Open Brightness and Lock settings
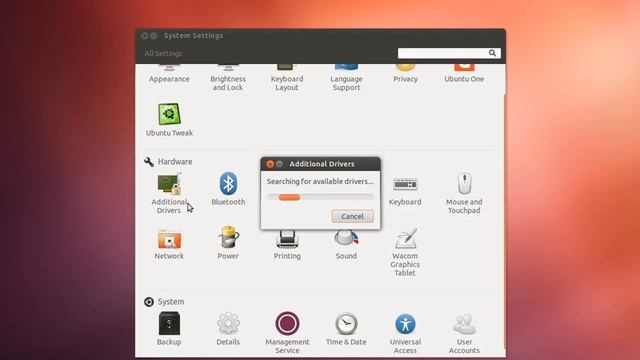Screen dimensions: 640x360 coord(228,78)
